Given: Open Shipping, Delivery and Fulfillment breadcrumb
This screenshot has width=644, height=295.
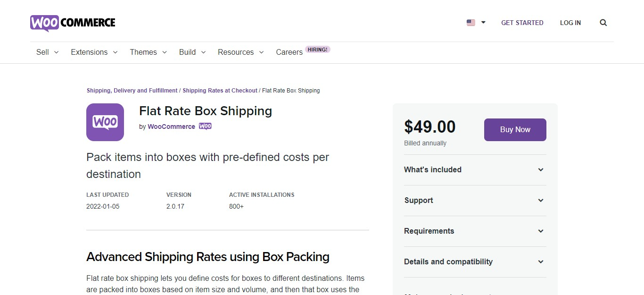Looking at the screenshot, I should [132, 91].
